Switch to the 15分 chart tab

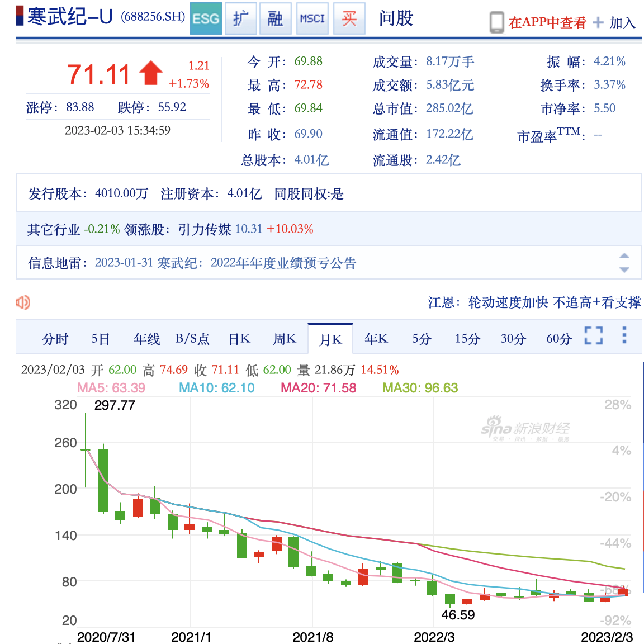pyautogui.click(x=467, y=339)
